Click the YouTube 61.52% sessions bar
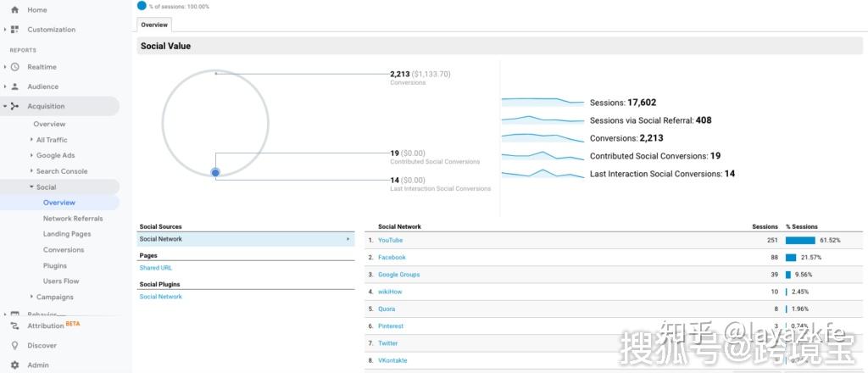The height and width of the screenshot is (373, 868). pyautogui.click(x=800, y=240)
